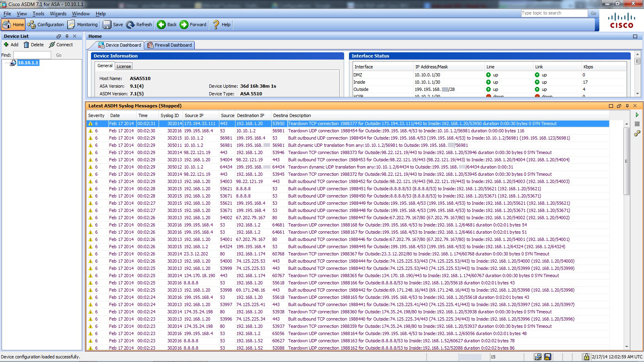Go Back with the green arrow
This screenshot has height=362, width=644.
click(167, 25)
